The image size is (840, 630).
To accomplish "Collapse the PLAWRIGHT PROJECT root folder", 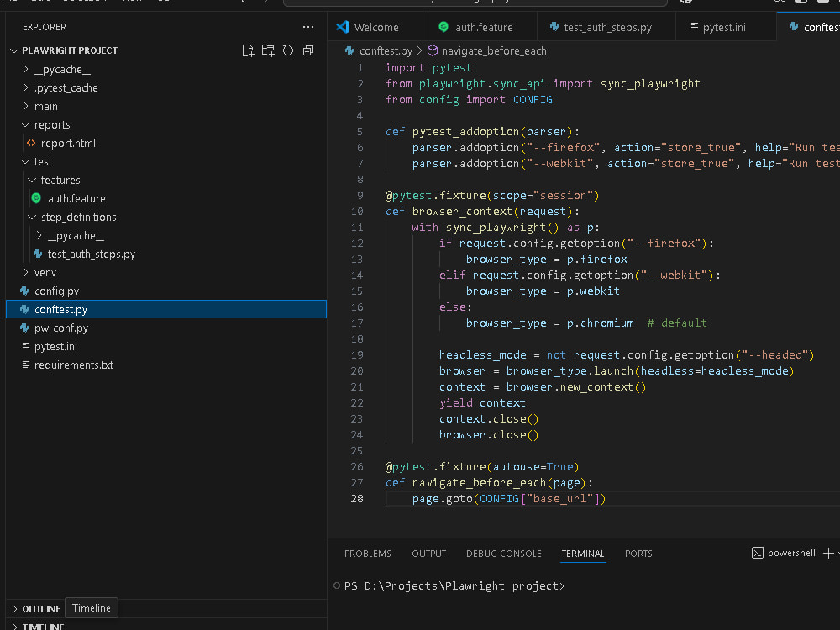I will pos(14,50).
